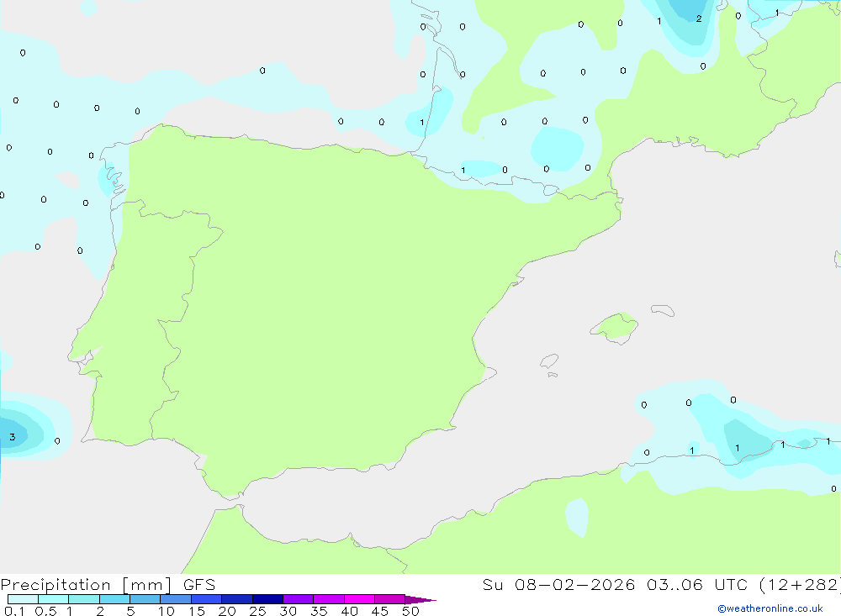Click legend label "50"

pyautogui.click(x=410, y=611)
